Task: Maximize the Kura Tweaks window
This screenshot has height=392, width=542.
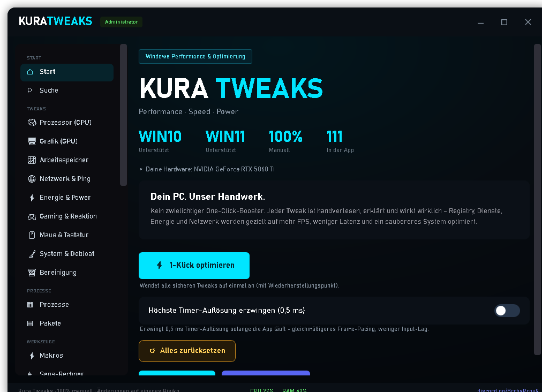Action: tap(504, 22)
